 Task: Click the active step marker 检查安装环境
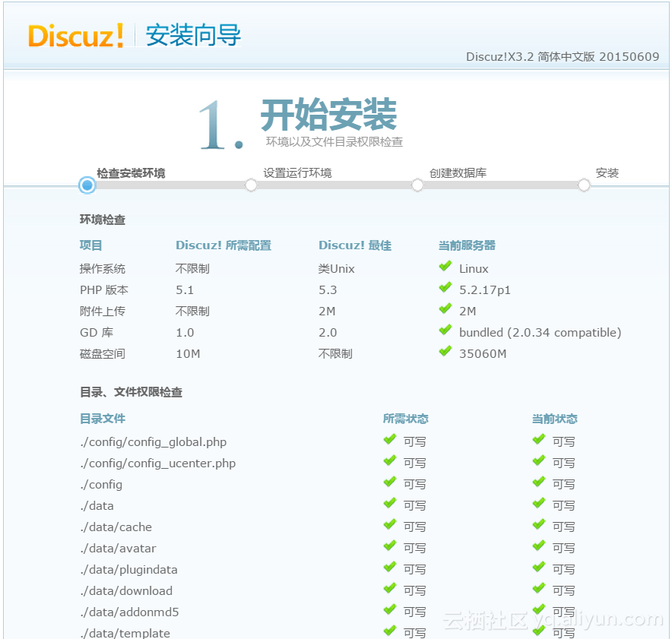click(x=87, y=185)
